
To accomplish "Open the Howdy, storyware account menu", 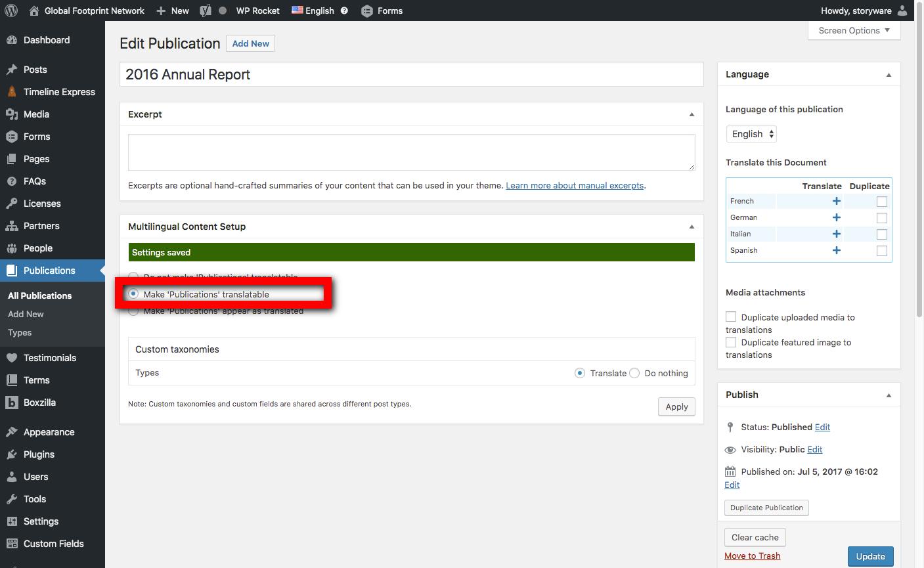I will pyautogui.click(x=864, y=11).
